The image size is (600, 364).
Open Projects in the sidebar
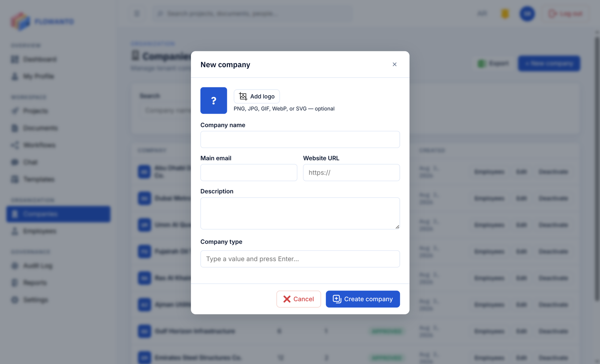click(58, 111)
